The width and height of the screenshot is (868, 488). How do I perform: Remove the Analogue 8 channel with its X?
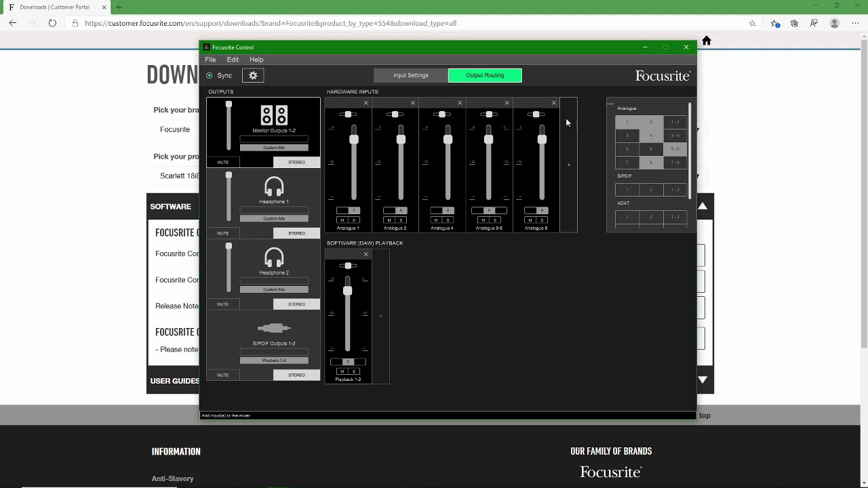[x=553, y=103]
